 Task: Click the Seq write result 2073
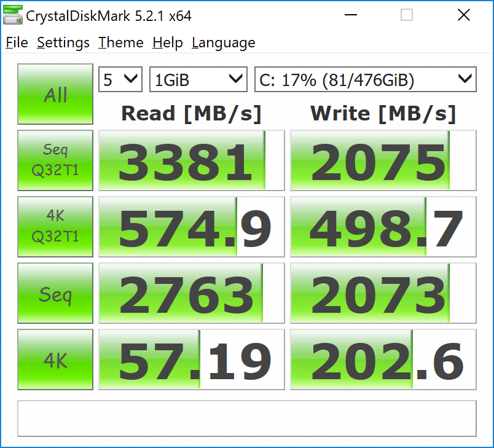383,293
